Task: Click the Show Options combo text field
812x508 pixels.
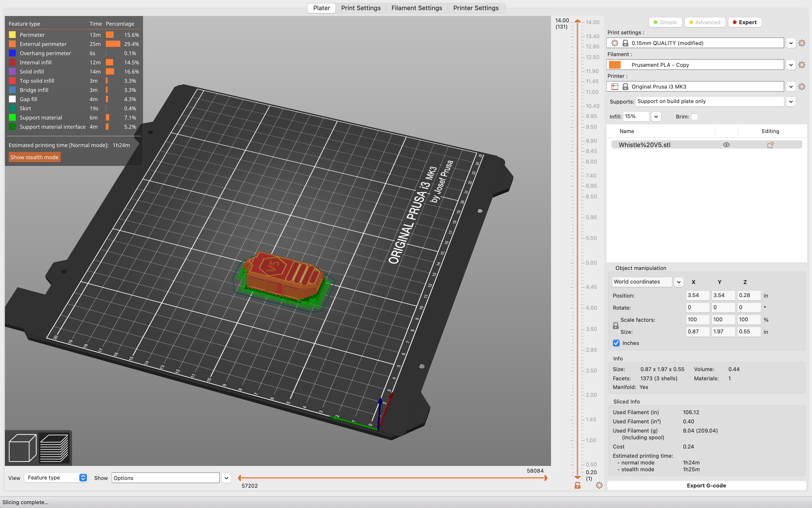Action: (x=165, y=478)
